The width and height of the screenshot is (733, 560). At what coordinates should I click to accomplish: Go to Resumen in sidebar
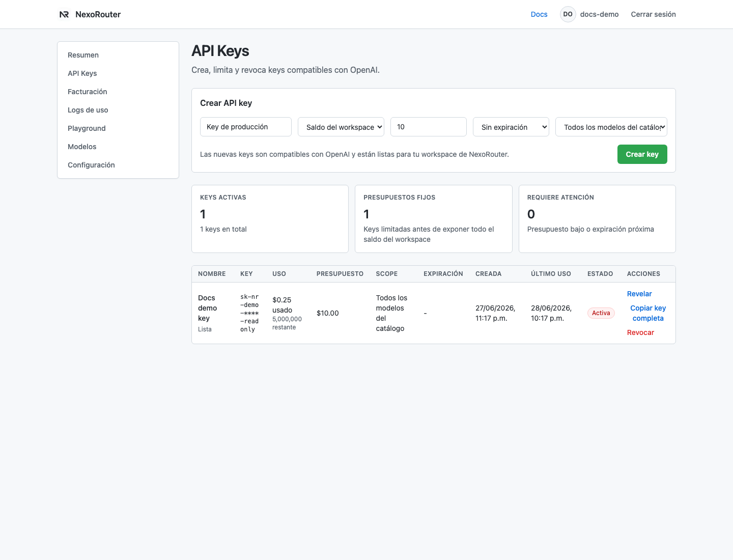click(x=118, y=55)
